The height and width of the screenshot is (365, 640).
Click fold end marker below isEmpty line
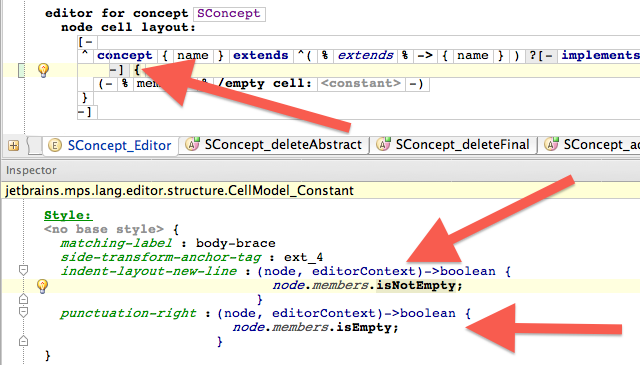pos(24,341)
